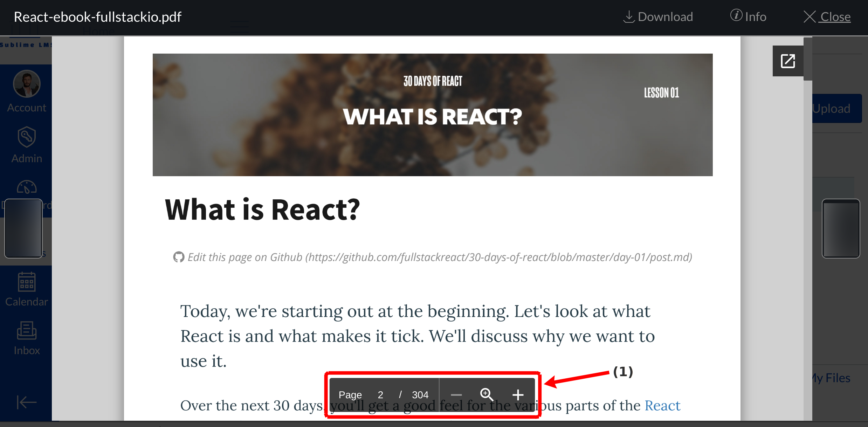Edit the current page number field
Image resolution: width=868 pixels, height=427 pixels.
pos(380,395)
